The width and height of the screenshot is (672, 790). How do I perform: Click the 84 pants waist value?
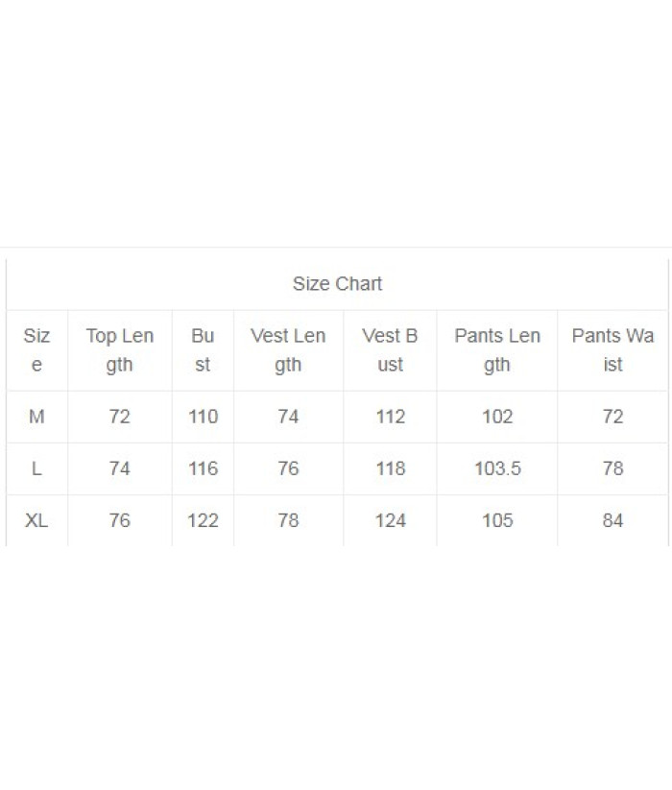tap(613, 520)
